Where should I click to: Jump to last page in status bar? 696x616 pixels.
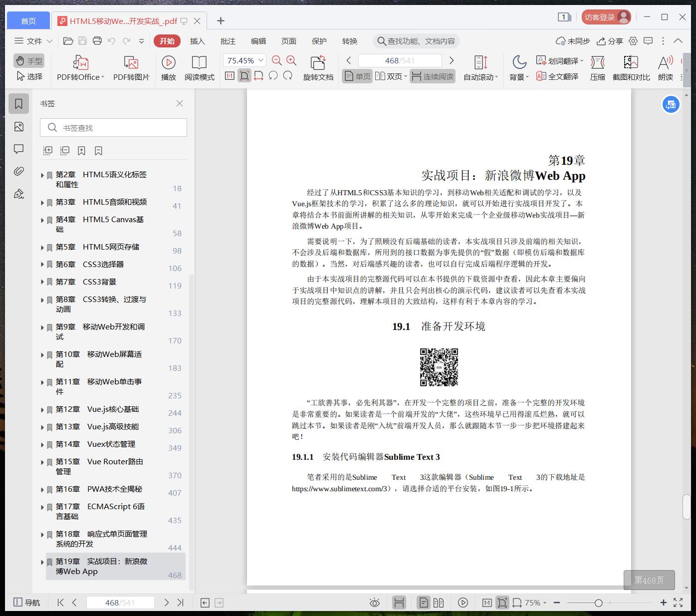click(x=181, y=603)
